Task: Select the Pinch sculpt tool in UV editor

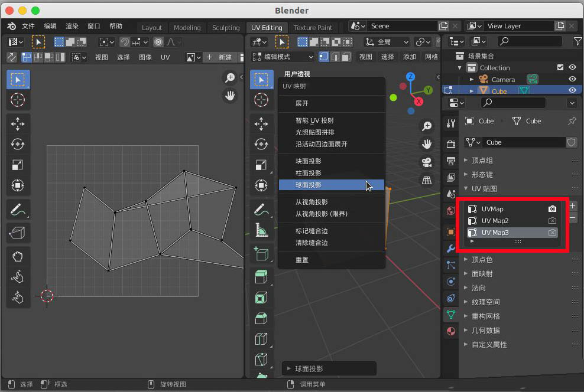Action: coord(18,298)
